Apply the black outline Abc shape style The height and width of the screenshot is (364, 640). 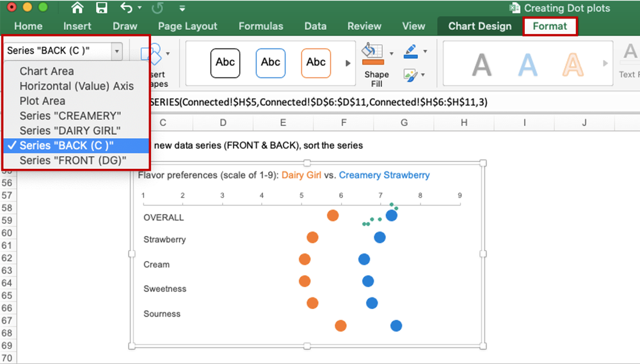[x=225, y=63]
